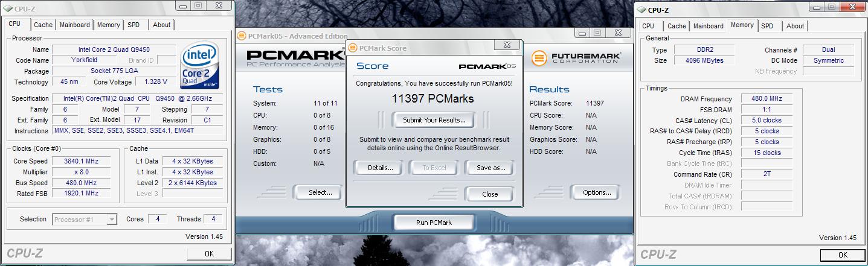Image resolution: width=868 pixels, height=266 pixels.
Task: Click Submit Your Results button
Action: 434,120
